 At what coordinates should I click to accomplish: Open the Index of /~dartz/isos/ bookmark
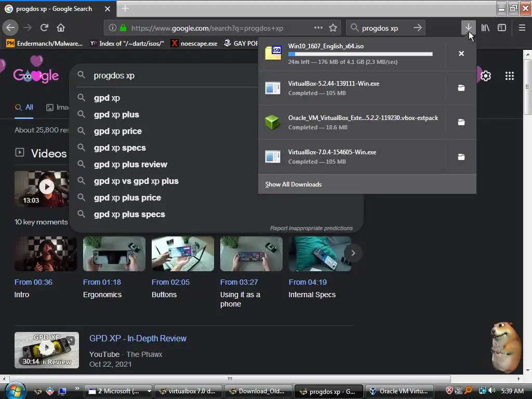coord(127,44)
